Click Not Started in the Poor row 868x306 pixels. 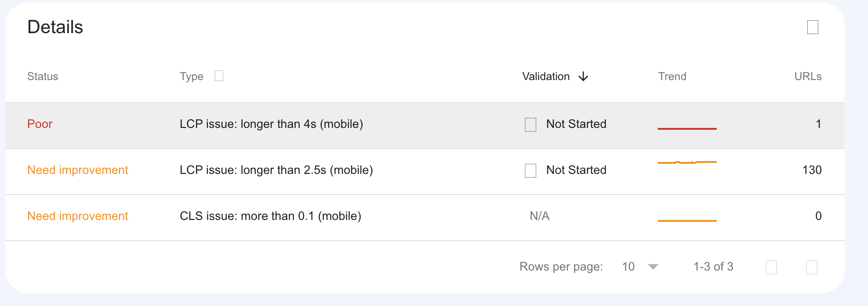click(x=576, y=124)
